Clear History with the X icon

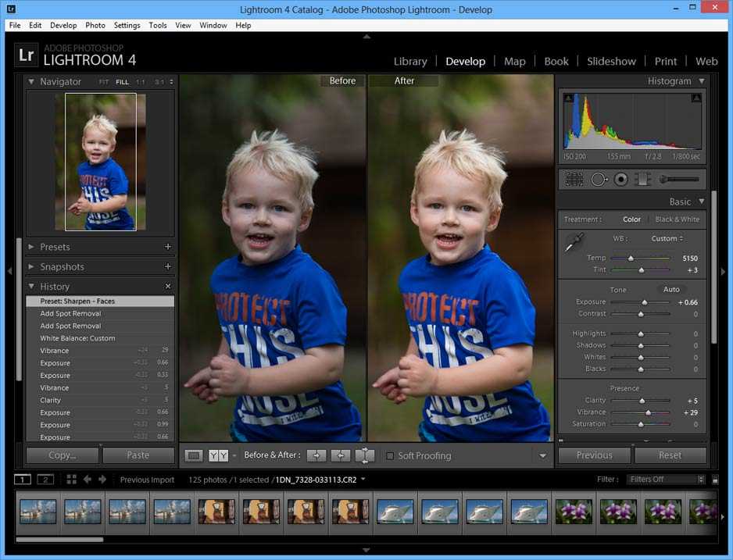point(168,286)
